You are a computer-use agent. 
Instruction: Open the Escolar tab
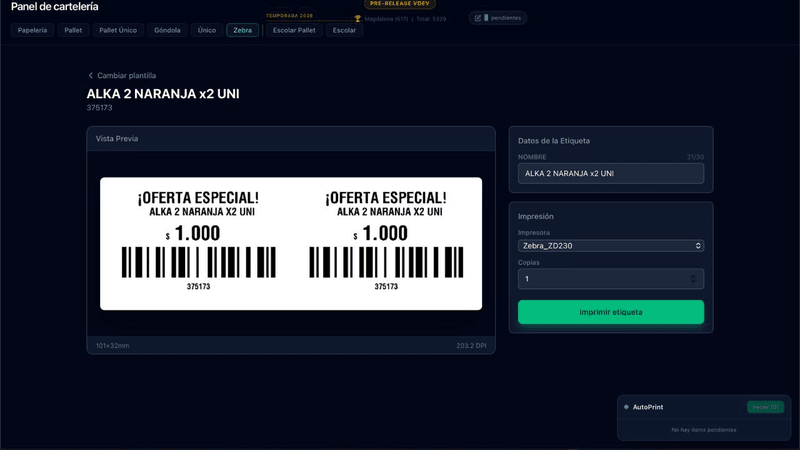point(344,30)
